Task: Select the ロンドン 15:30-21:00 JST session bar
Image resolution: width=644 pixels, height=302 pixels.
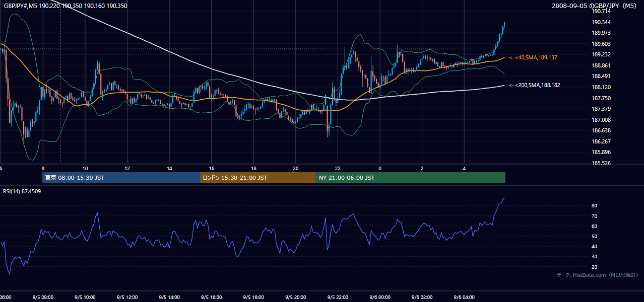Action: [x=258, y=178]
